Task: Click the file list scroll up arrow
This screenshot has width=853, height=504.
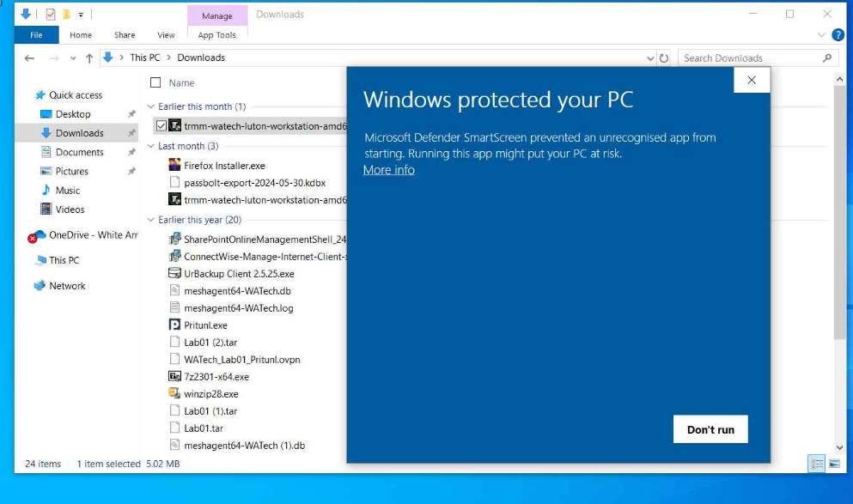Action: (x=839, y=79)
